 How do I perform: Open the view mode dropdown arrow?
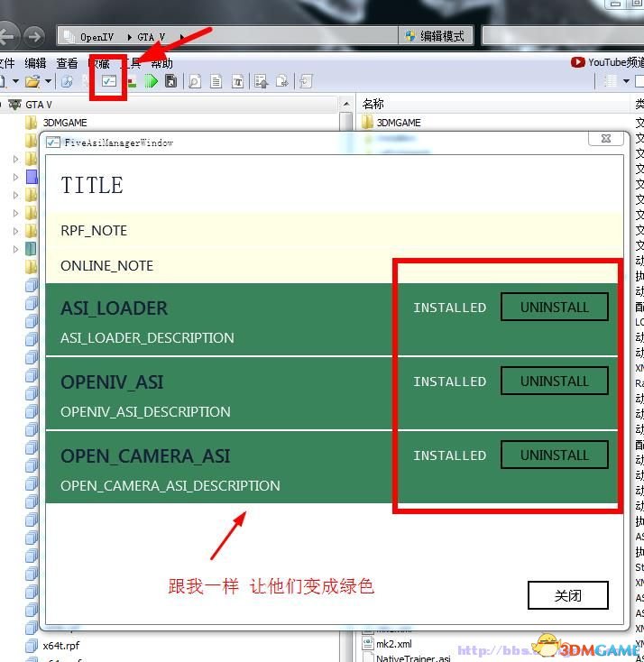click(x=626, y=81)
